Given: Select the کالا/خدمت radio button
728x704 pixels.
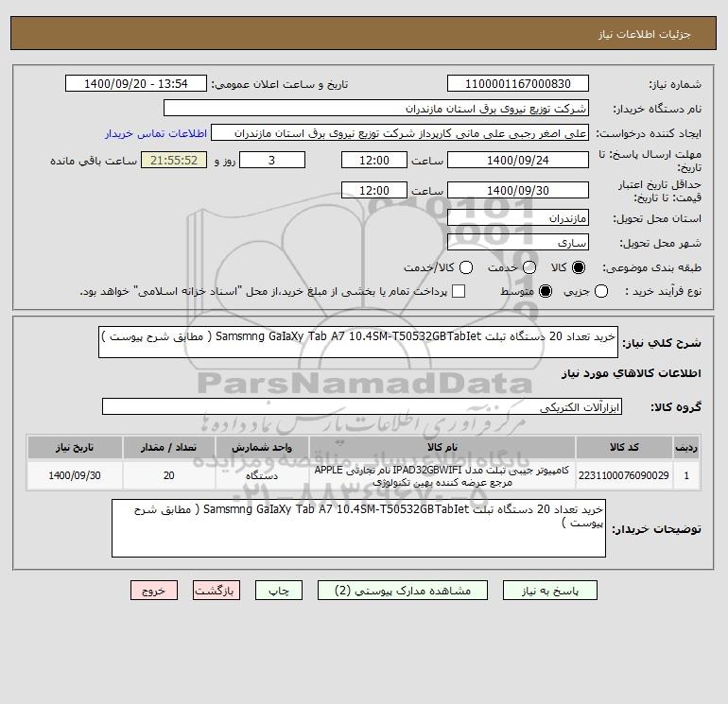Looking at the screenshot, I should pyautogui.click(x=466, y=267).
